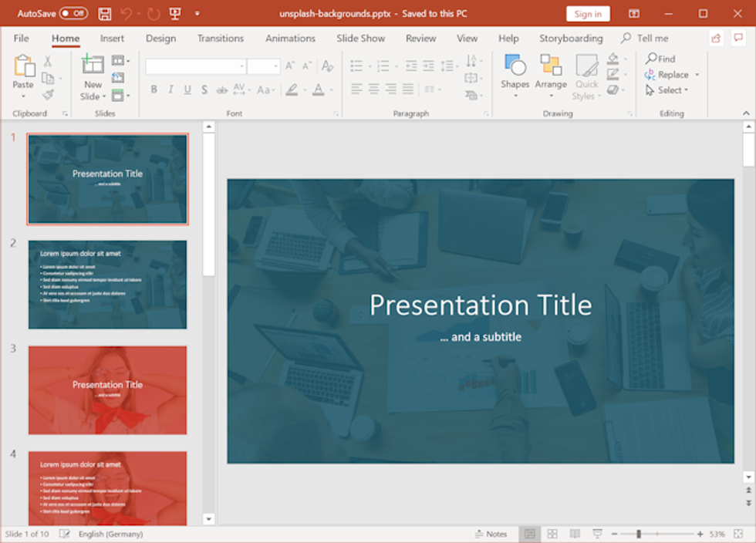Image resolution: width=756 pixels, height=543 pixels.
Task: Toggle italic formatting
Action: (170, 89)
